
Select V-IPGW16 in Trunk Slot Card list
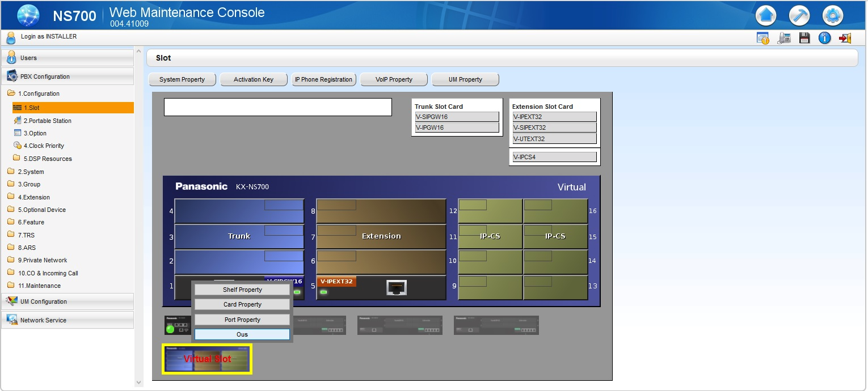(x=457, y=127)
